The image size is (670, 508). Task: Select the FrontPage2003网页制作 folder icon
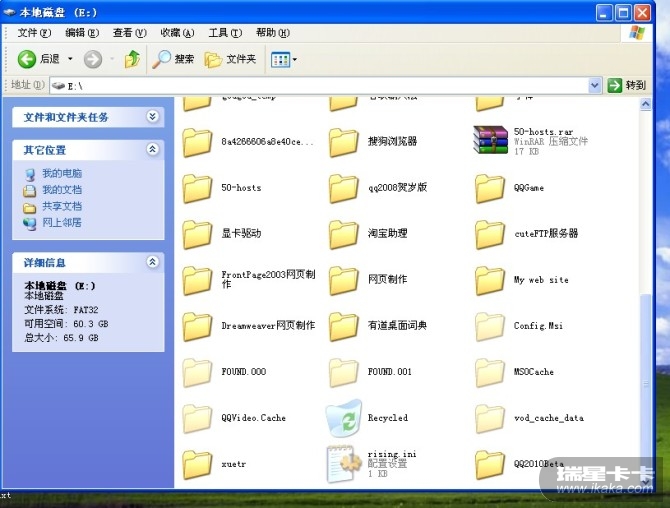tap(197, 281)
